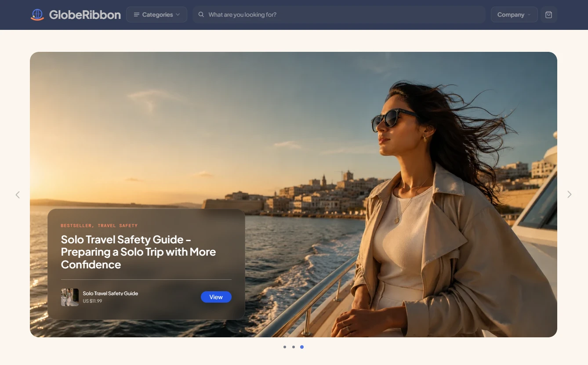The height and width of the screenshot is (365, 588).
Task: Go to previous slide with left arrow
Action: coord(18,195)
